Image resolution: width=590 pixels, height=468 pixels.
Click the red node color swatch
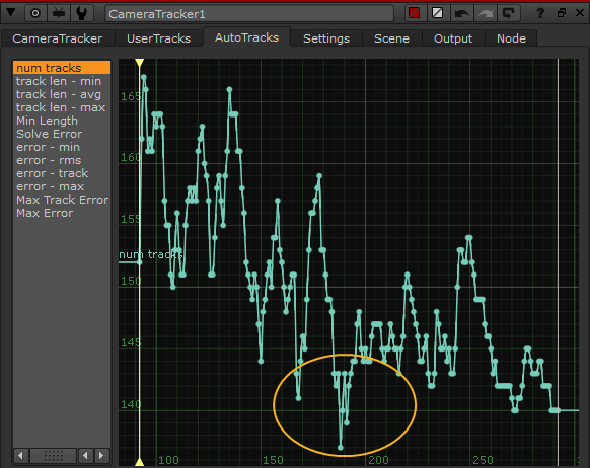click(415, 13)
